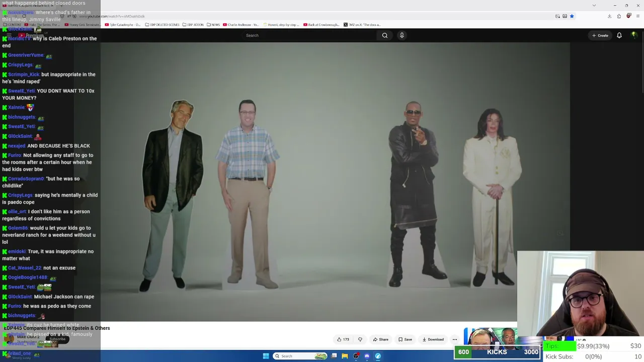Open YouTube notifications bell
Screen dimensions: 644x362
coord(619,35)
